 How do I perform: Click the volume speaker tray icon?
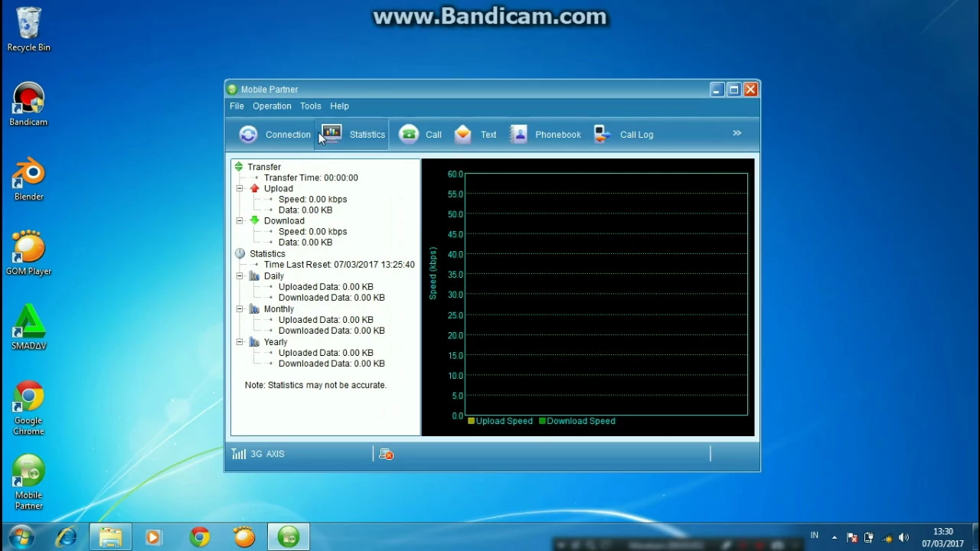tap(904, 537)
